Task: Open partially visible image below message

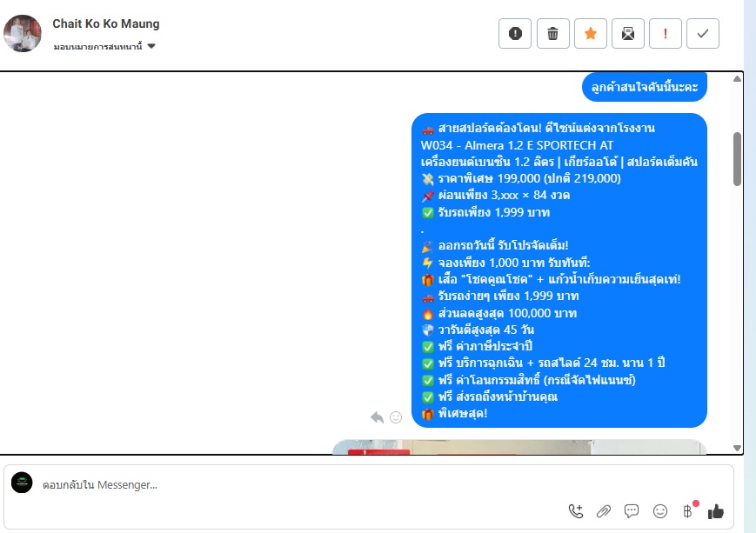Action: (x=519, y=447)
